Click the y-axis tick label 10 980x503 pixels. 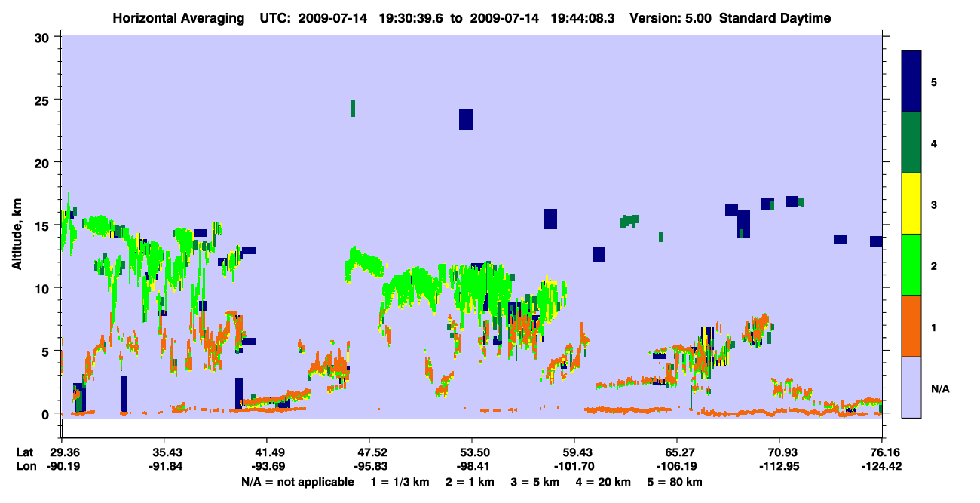click(x=44, y=288)
